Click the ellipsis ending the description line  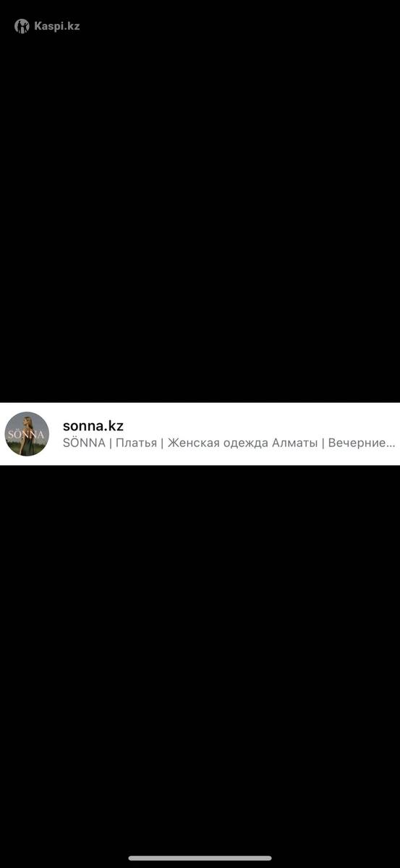point(391,446)
